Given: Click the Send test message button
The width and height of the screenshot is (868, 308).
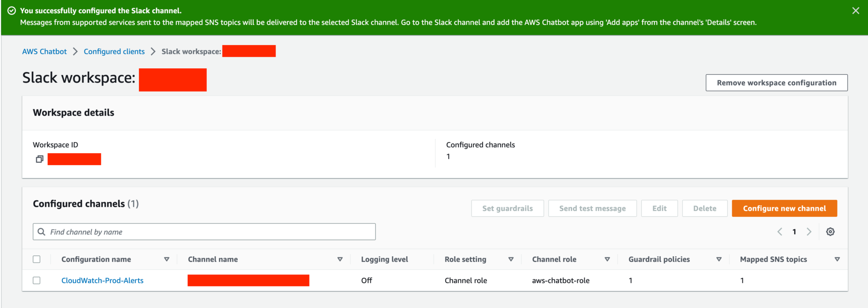Looking at the screenshot, I should pos(592,208).
